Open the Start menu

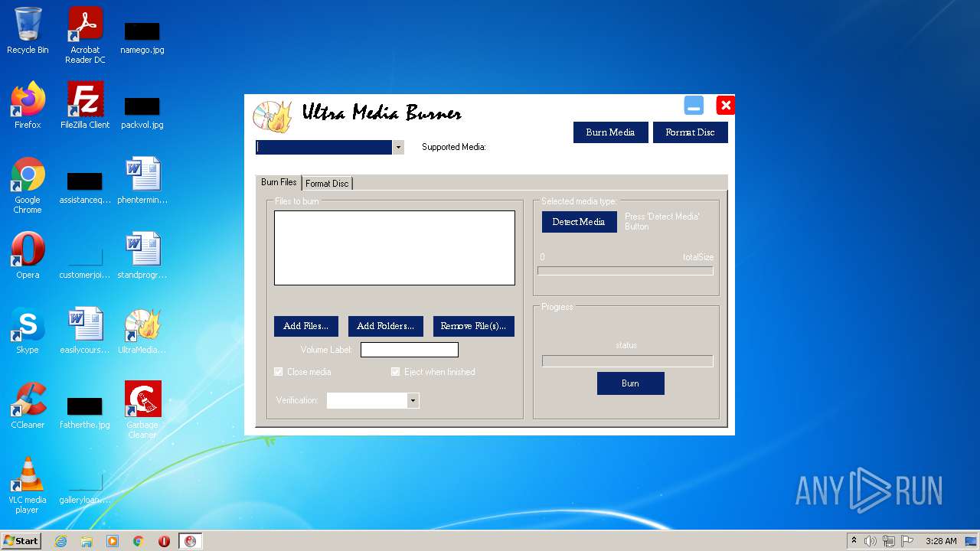tap(21, 541)
